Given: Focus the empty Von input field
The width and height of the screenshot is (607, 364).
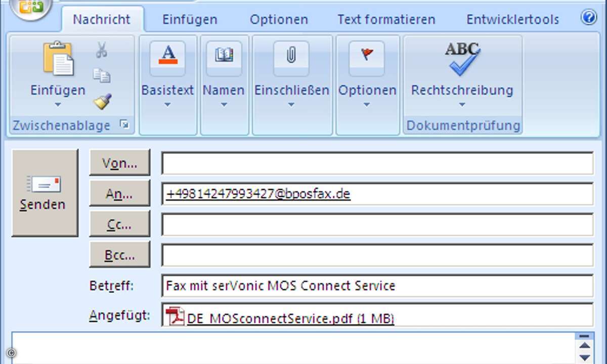Looking at the screenshot, I should point(377,163).
